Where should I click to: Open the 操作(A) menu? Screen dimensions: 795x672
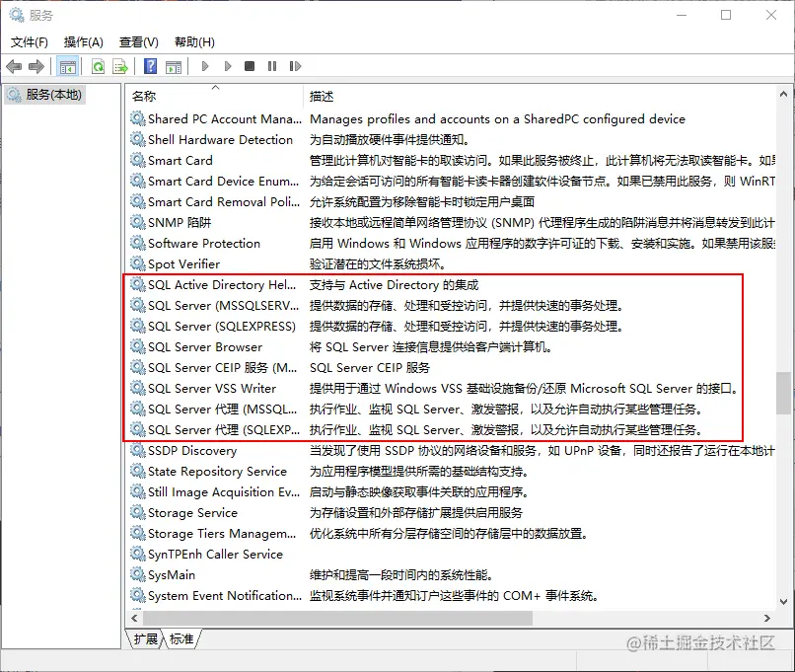pyautogui.click(x=84, y=42)
